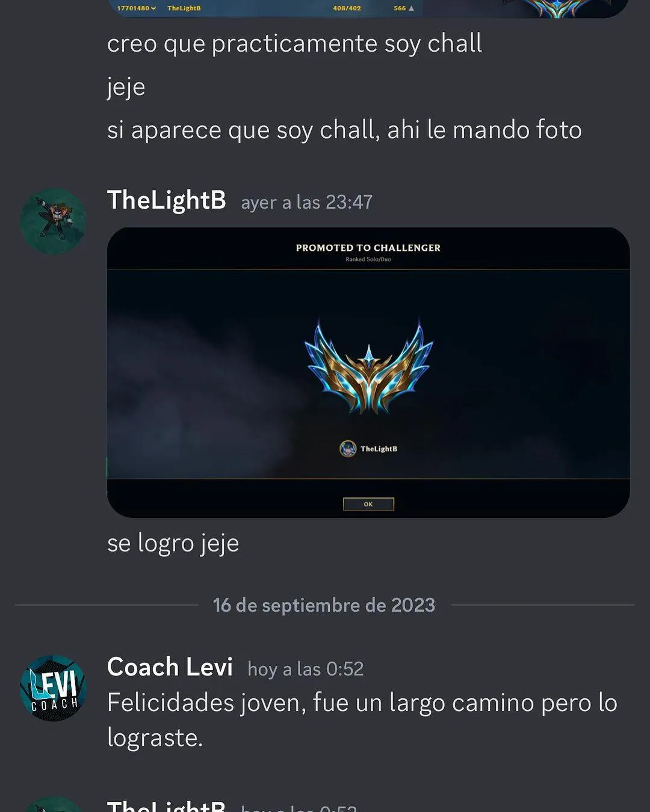
Task: Click the small summoner icon beside TheLightB in image
Action: coord(348,449)
